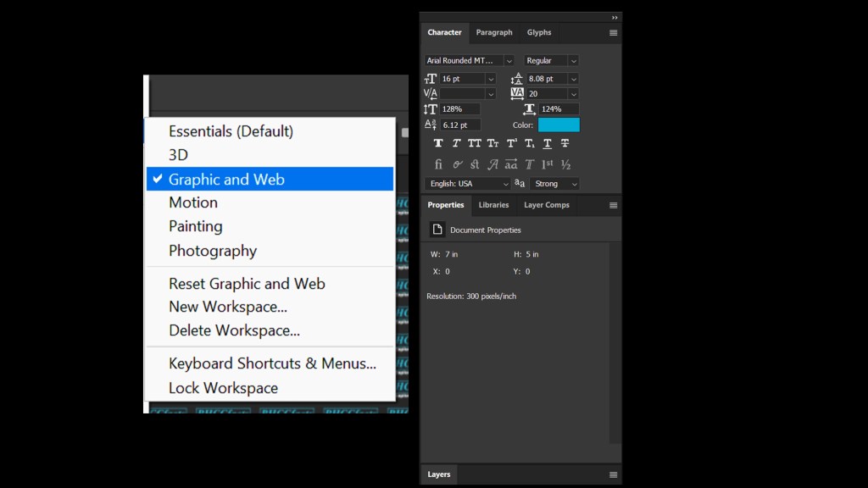This screenshot has width=868, height=488.
Task: Click the All Caps icon
Action: point(475,144)
